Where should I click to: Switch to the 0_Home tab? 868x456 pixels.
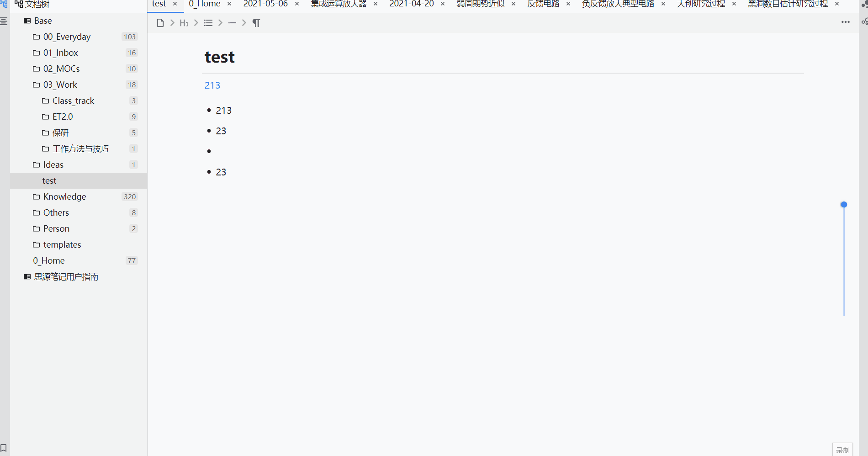pos(204,4)
